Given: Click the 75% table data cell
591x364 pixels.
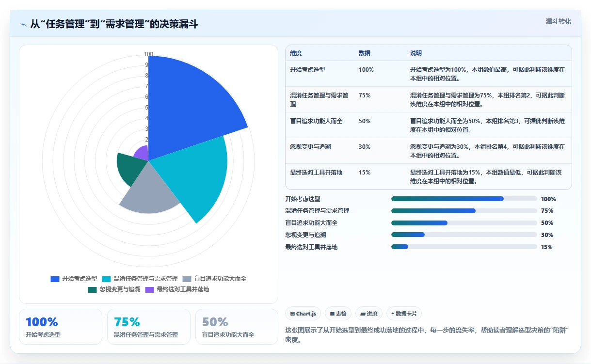Looking at the screenshot, I should [365, 95].
